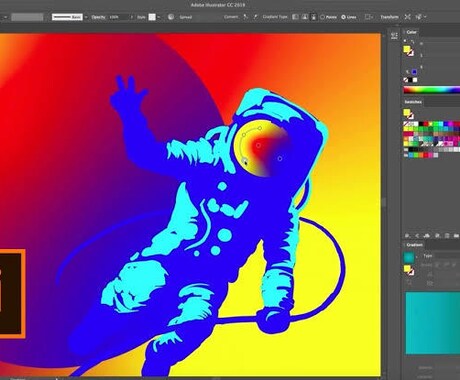Switch to the Gradient panel tab
This screenshot has height=380, width=460.
point(414,245)
